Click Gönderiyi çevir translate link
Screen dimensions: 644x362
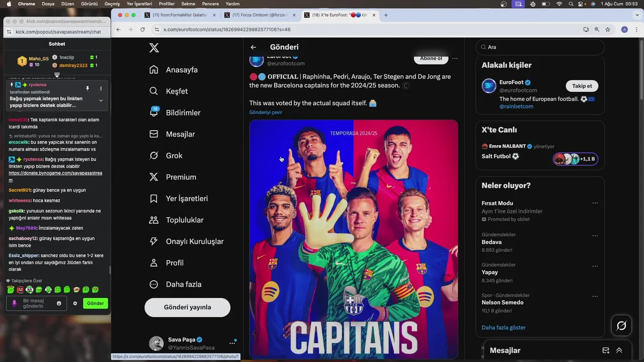266,112
